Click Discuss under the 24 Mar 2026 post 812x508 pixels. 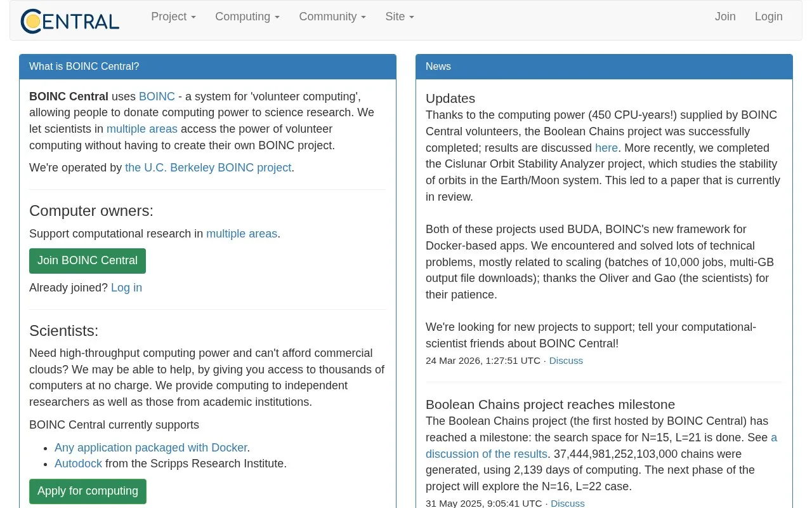[x=566, y=361]
